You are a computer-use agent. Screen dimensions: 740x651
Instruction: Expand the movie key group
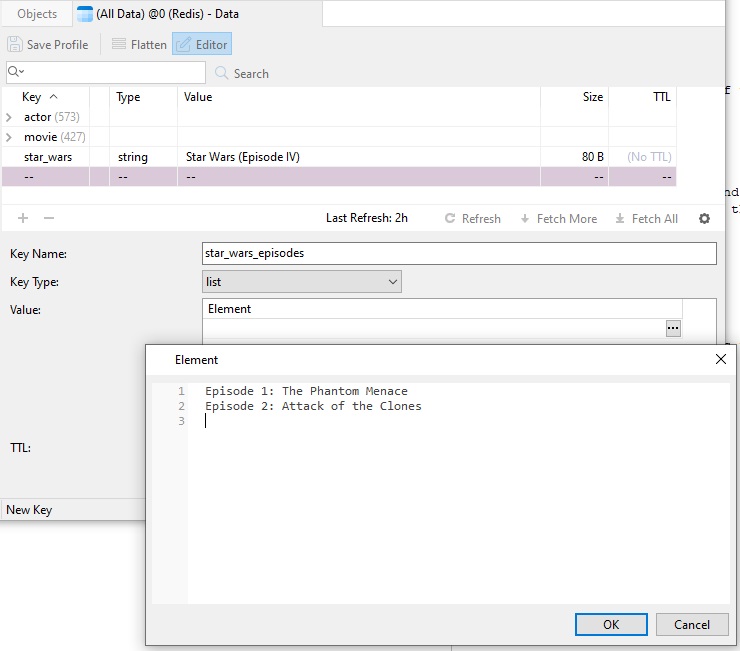8,137
